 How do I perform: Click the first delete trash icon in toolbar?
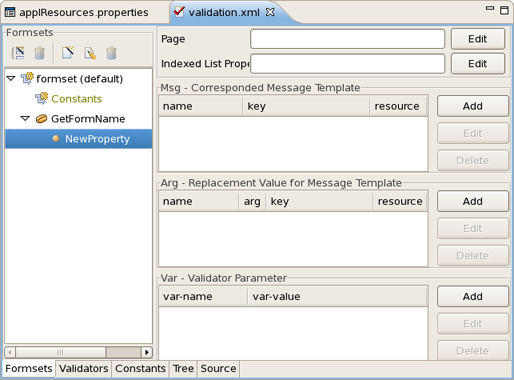point(40,53)
